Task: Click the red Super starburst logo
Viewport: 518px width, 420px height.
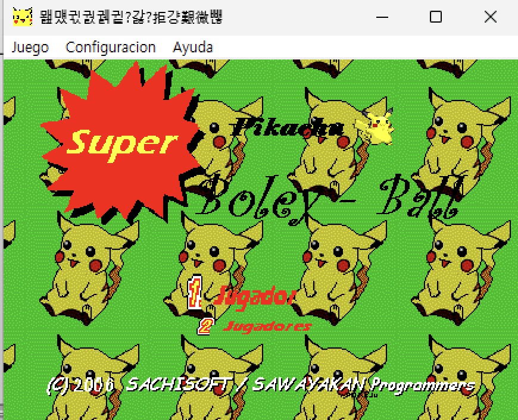Action: coord(122,142)
